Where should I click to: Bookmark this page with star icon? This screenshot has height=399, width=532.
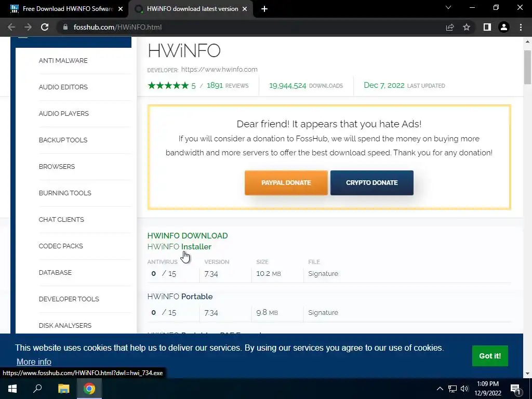pyautogui.click(x=467, y=27)
